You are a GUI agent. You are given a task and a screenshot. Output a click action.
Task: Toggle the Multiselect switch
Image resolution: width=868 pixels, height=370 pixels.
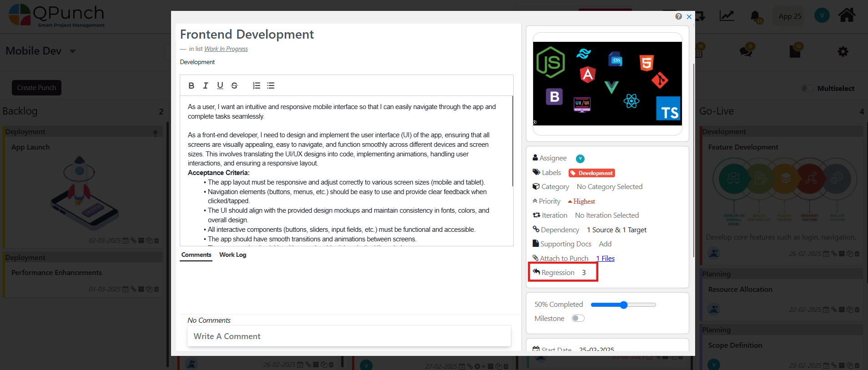(x=807, y=88)
